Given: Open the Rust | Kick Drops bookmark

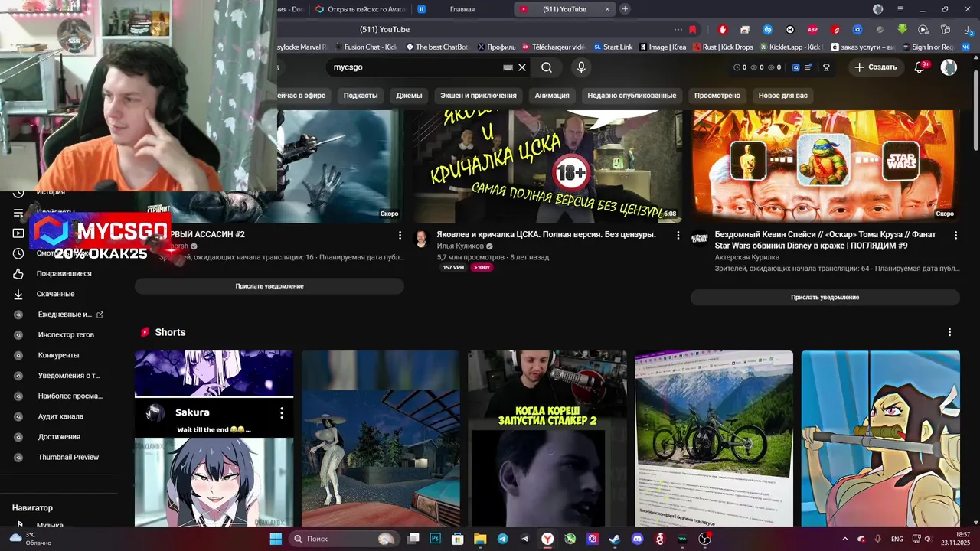Looking at the screenshot, I should (723, 47).
